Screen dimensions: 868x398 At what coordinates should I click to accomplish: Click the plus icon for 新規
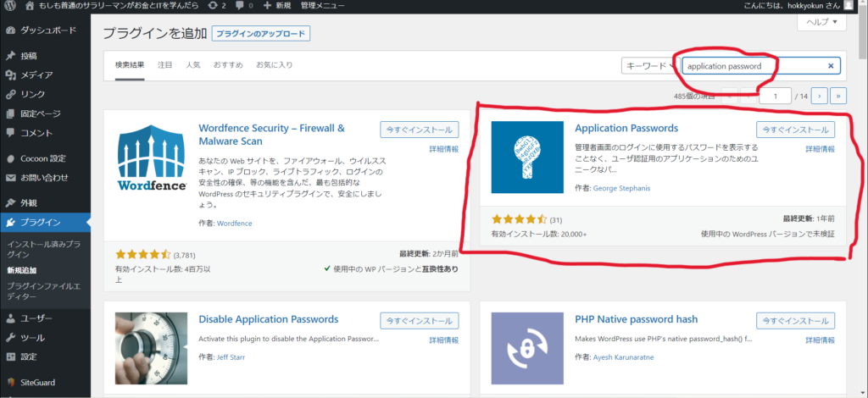click(267, 6)
